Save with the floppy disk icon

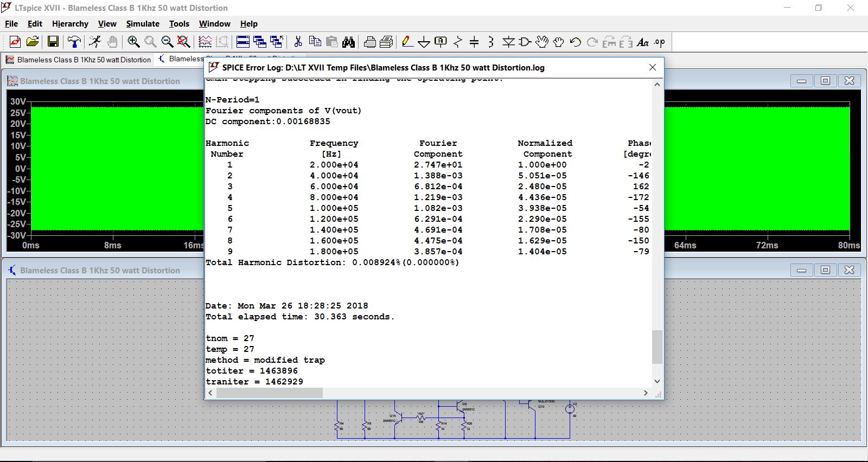tap(53, 42)
